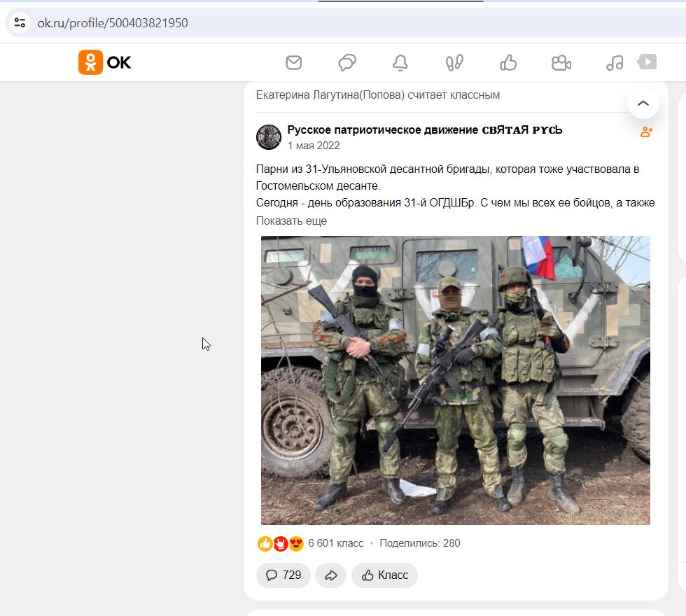Screen dimensions: 686x616
Task: Click the ok.ru profile URL in address bar
Action: [x=113, y=22]
